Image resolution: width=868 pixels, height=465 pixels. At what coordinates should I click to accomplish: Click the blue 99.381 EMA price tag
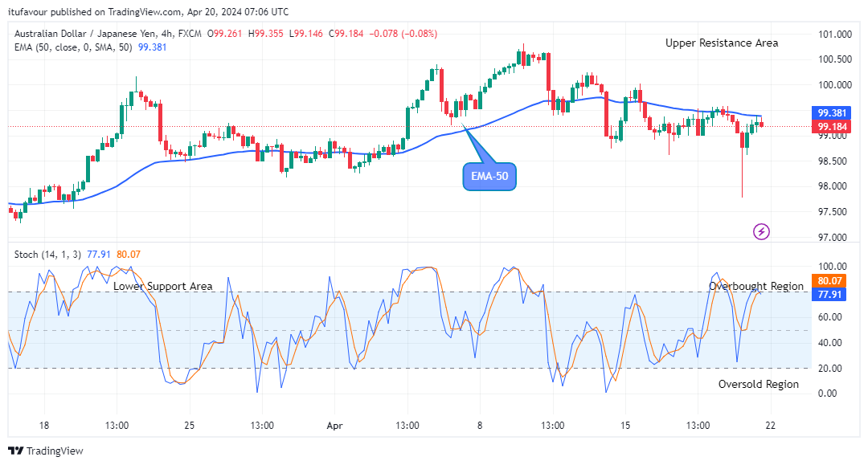[832, 112]
